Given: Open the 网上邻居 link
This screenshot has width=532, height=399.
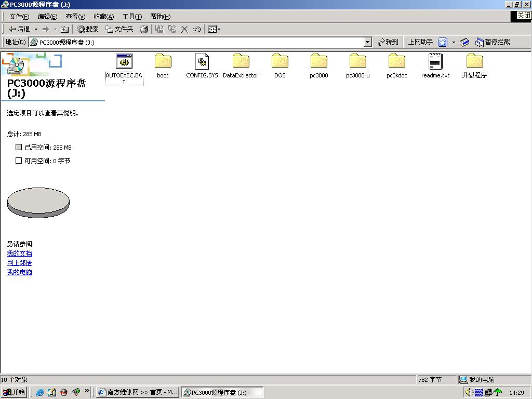Looking at the screenshot, I should click(x=20, y=262).
